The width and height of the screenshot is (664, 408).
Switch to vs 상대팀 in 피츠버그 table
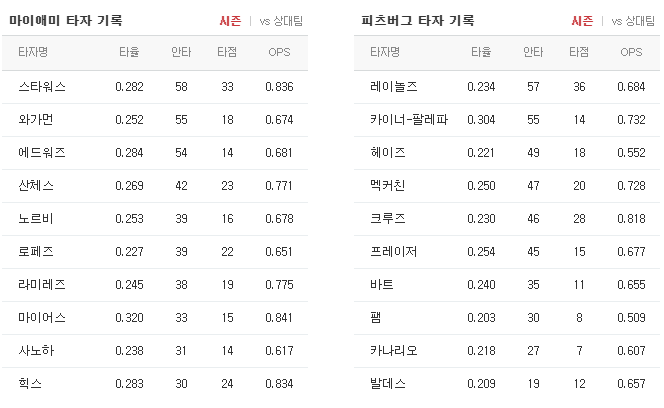point(633,21)
